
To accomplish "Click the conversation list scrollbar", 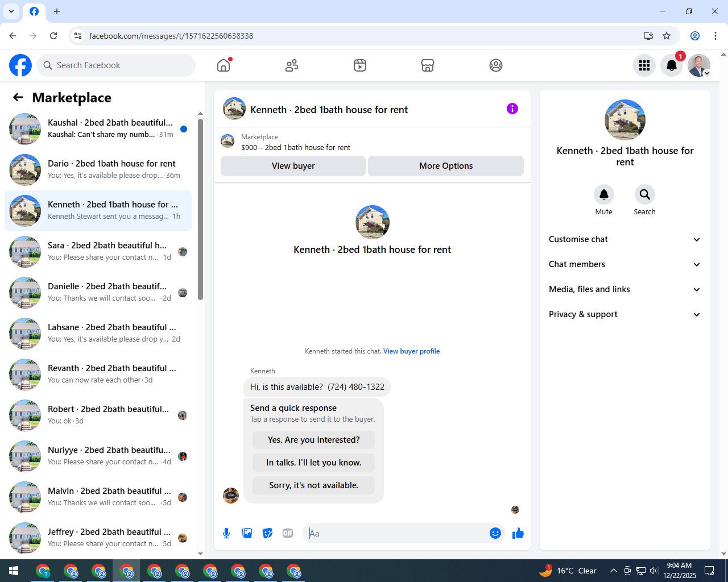I will [200, 209].
